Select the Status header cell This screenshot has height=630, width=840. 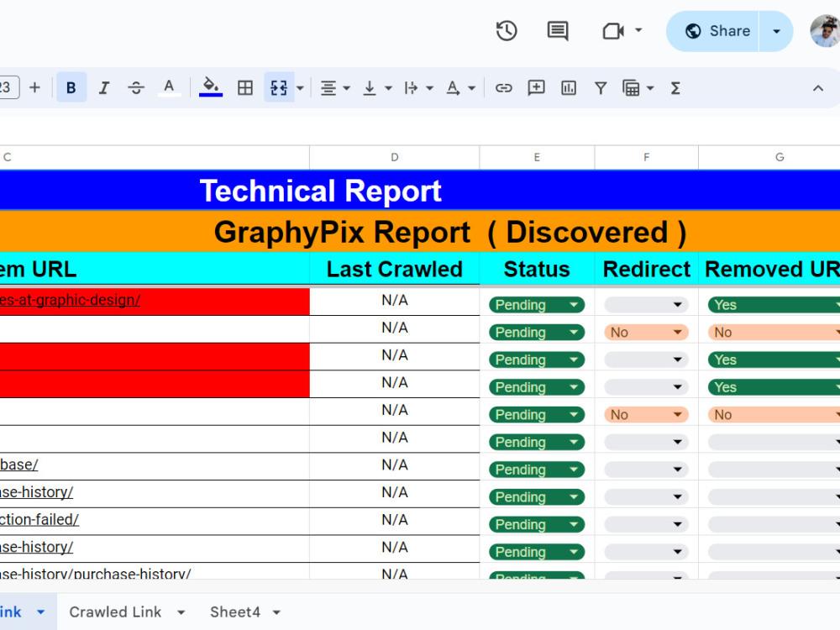(x=537, y=269)
